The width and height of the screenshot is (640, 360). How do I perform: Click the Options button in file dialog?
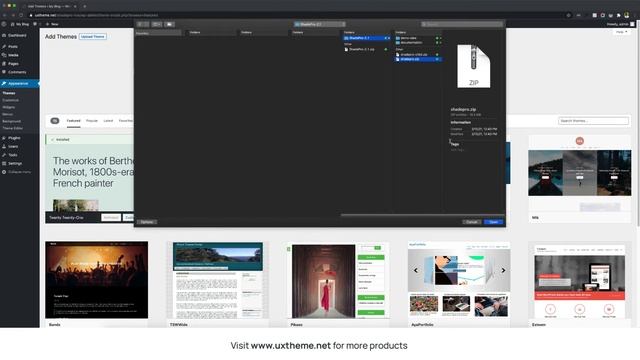point(147,222)
